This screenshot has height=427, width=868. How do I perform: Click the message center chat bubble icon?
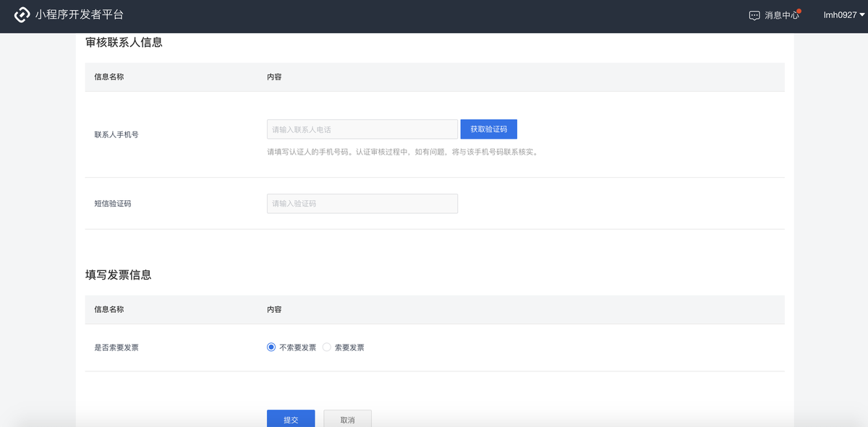[x=754, y=15]
